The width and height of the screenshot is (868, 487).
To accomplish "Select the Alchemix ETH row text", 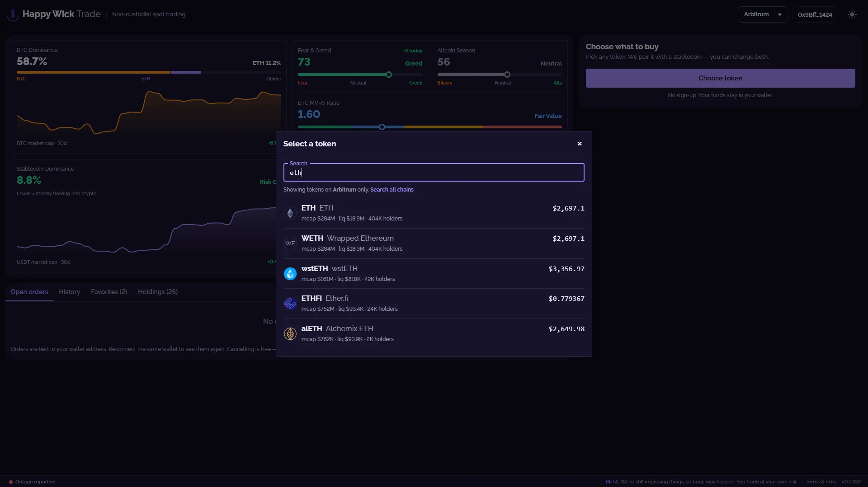I will coord(337,329).
